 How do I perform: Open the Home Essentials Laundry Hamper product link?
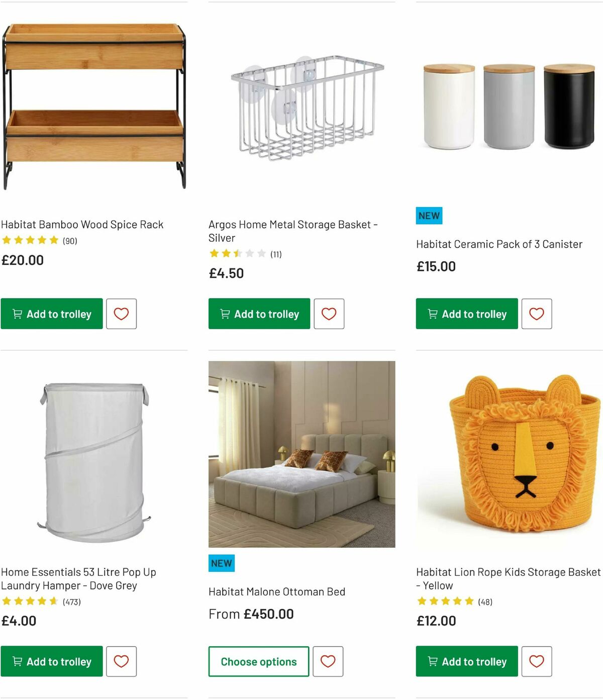(x=78, y=578)
